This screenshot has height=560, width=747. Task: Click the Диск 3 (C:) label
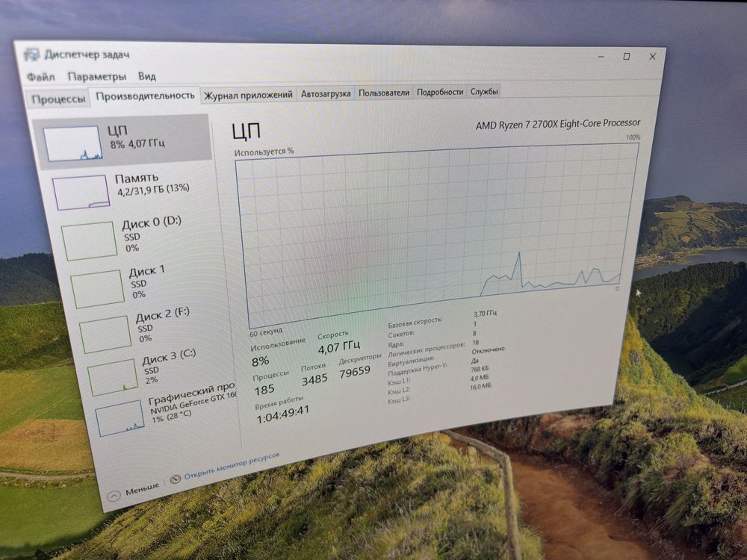169,357
